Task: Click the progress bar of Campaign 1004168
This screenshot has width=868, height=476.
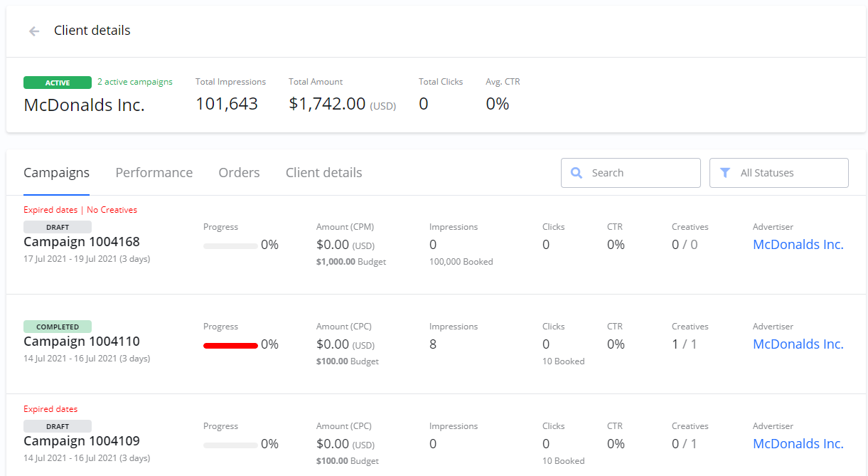Action: (230, 246)
